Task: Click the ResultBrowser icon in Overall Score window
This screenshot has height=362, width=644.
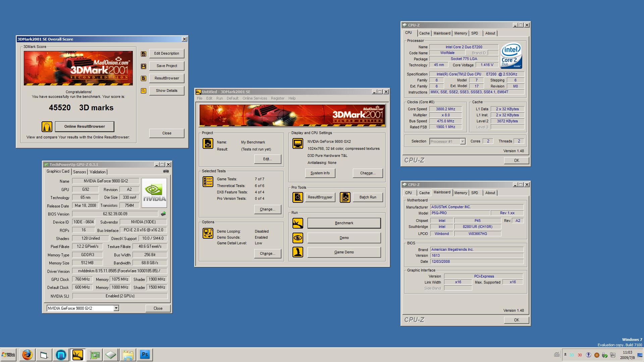Action: 144,78
